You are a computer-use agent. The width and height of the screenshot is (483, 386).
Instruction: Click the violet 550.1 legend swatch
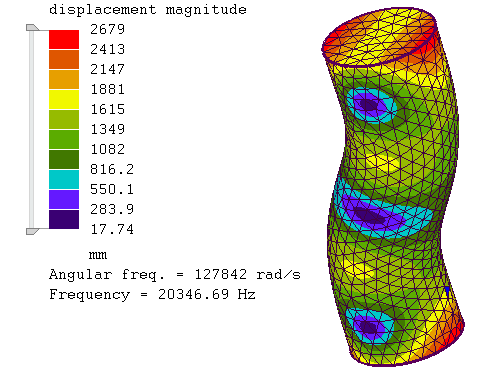pyautogui.click(x=64, y=199)
